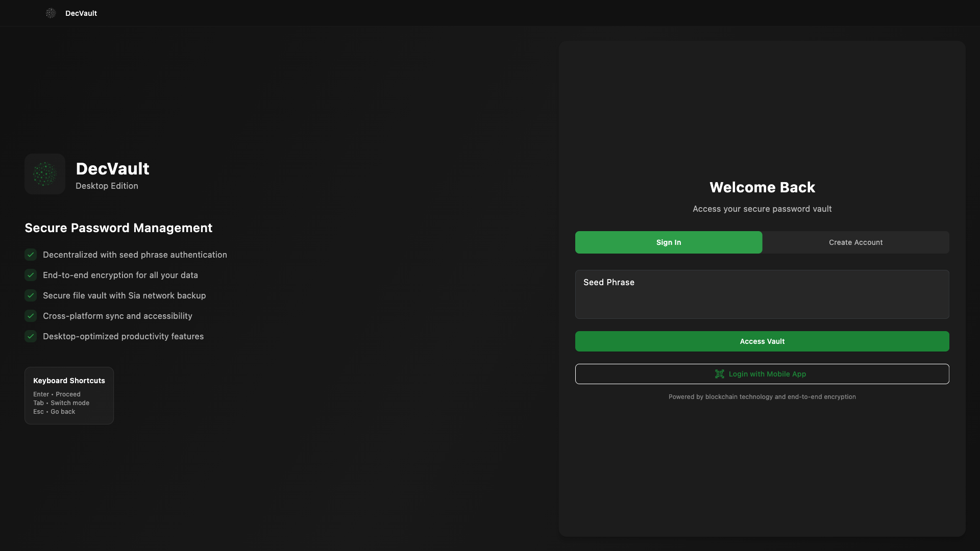This screenshot has width=980, height=551.
Task: Click the Desktop Edition subtitle
Action: point(107,186)
